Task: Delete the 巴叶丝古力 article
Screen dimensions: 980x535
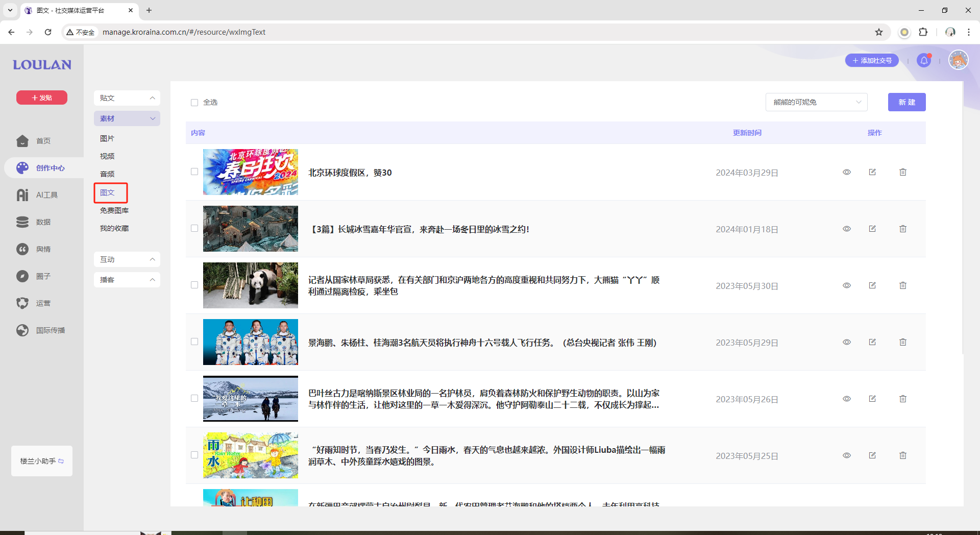Action: (903, 399)
